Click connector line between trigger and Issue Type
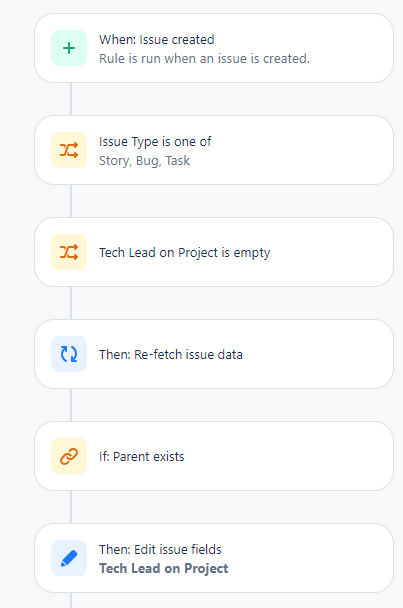403x608 pixels. coord(71,99)
